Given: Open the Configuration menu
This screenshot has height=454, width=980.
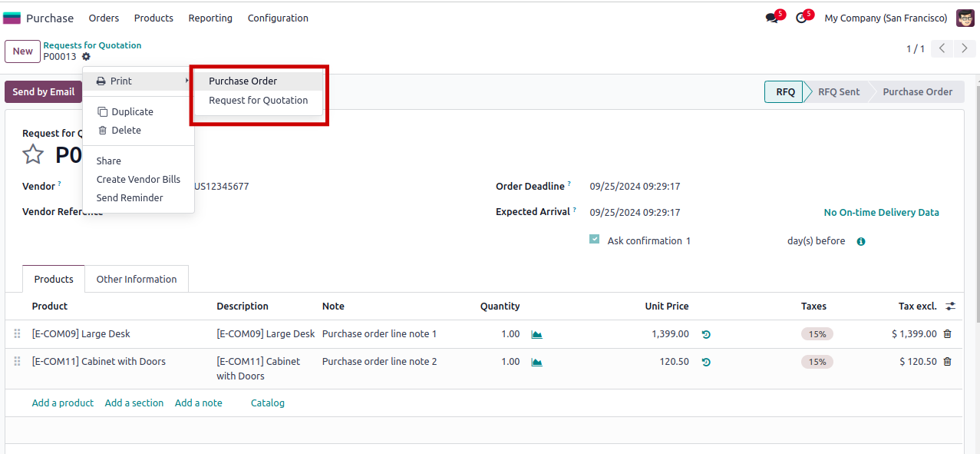Looking at the screenshot, I should pos(278,18).
